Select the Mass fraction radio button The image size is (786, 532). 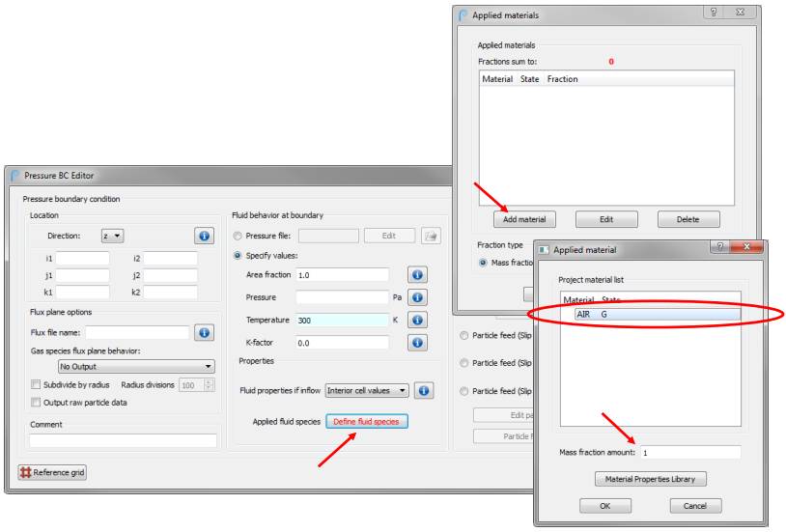(483, 263)
